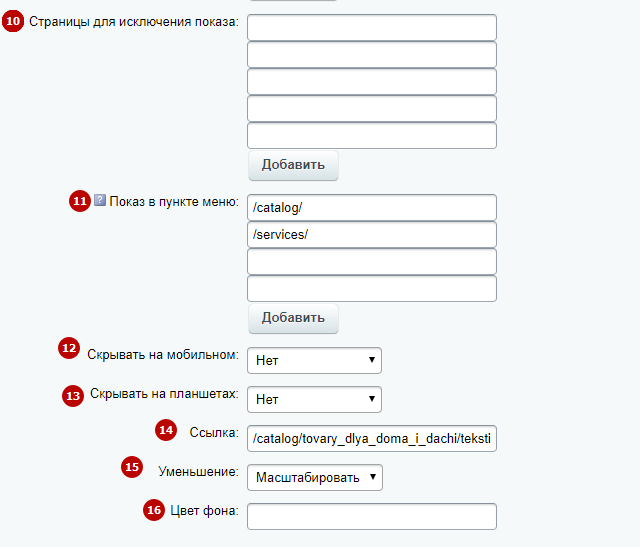The image size is (640, 547).
Task: Open the "Скрывать на планшетах" dropdown
Action: (x=314, y=399)
